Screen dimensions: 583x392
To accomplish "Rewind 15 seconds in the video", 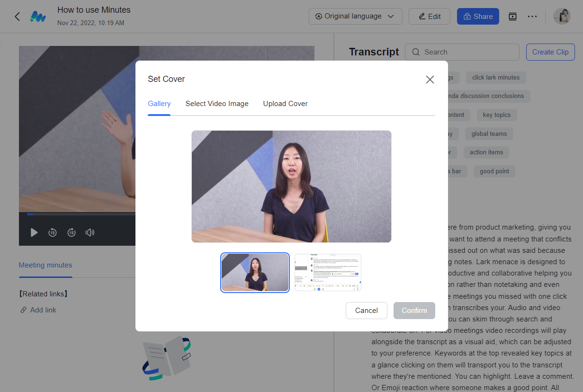I will tap(53, 232).
